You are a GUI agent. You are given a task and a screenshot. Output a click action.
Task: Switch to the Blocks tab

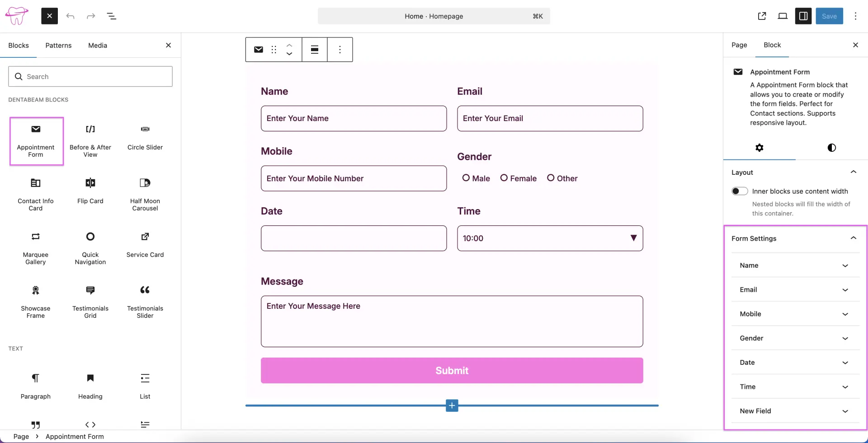coord(19,45)
